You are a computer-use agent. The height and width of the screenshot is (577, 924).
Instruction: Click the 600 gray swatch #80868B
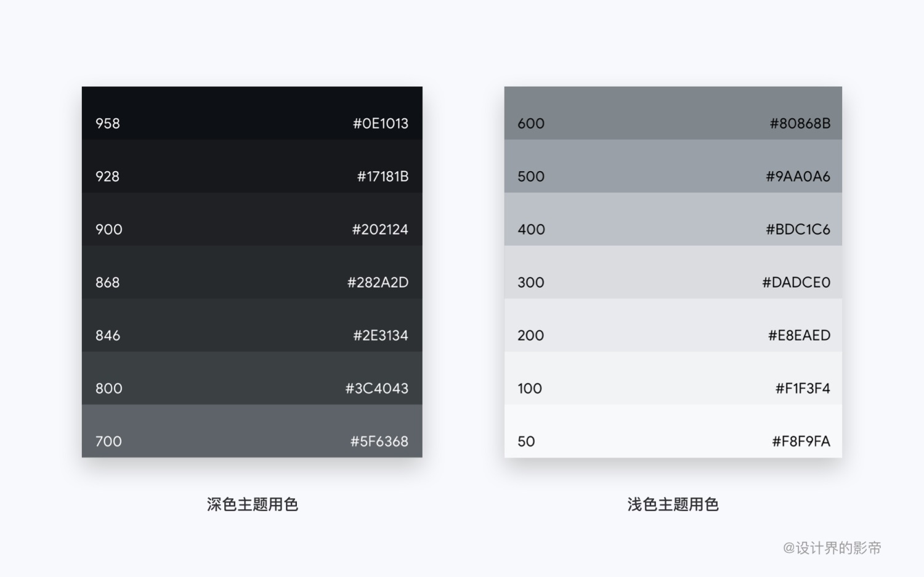tap(673, 123)
